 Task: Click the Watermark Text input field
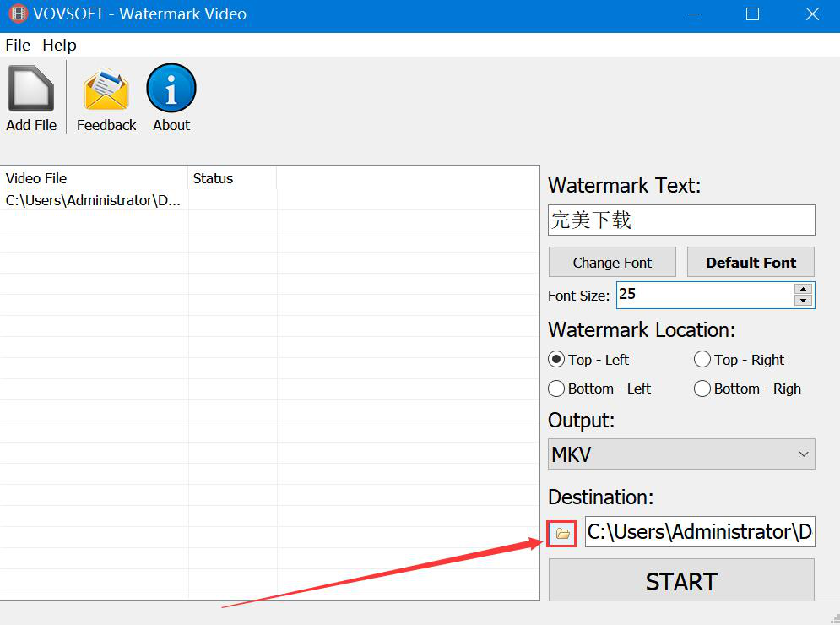click(681, 220)
